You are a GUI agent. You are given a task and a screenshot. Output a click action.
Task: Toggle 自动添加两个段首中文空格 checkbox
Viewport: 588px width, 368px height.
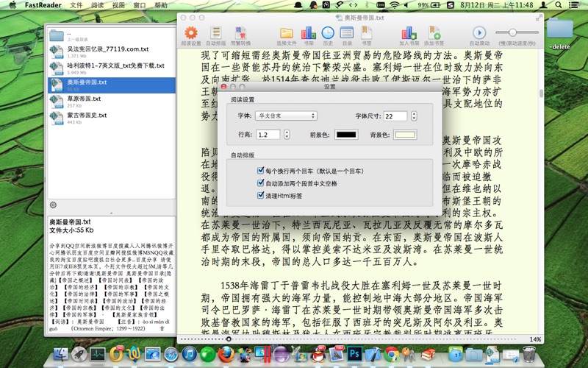click(261, 183)
